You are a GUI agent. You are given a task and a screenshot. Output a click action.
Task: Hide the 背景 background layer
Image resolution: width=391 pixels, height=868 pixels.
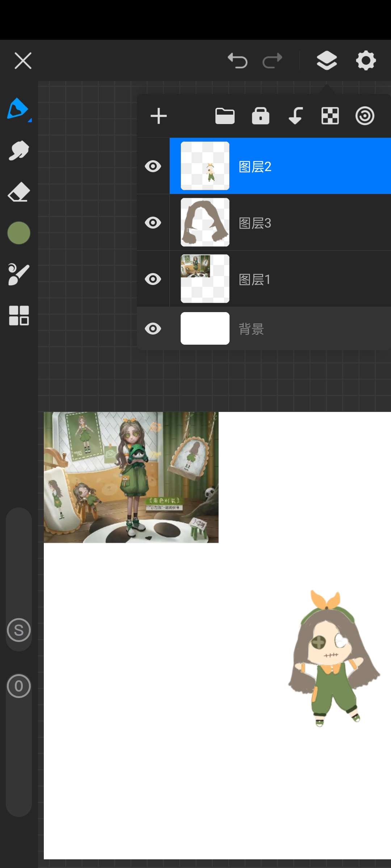pyautogui.click(x=153, y=329)
